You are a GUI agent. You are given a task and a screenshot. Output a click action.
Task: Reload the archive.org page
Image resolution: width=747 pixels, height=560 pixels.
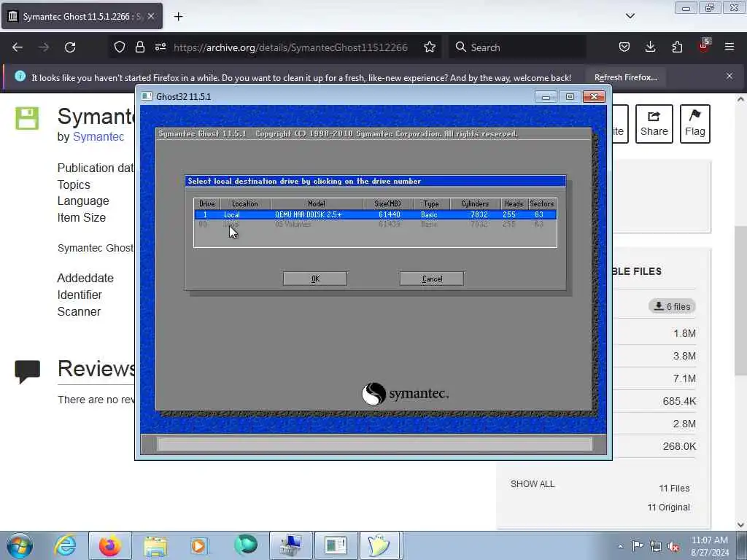(x=70, y=47)
